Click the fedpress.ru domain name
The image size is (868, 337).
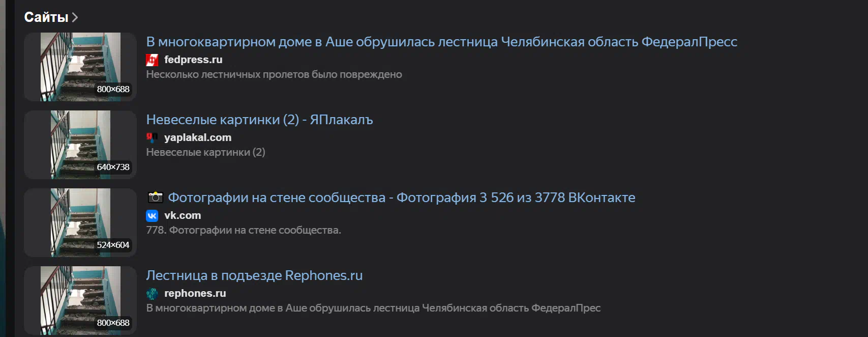coord(193,60)
